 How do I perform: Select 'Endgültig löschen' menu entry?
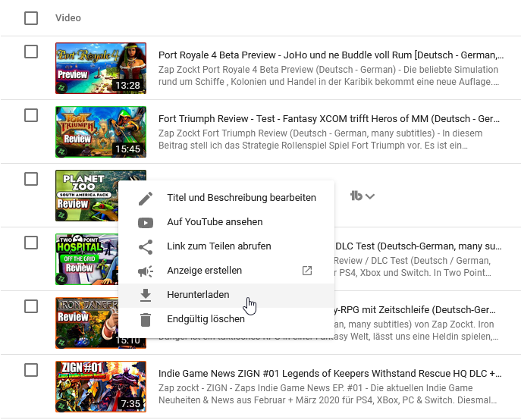[x=206, y=319]
